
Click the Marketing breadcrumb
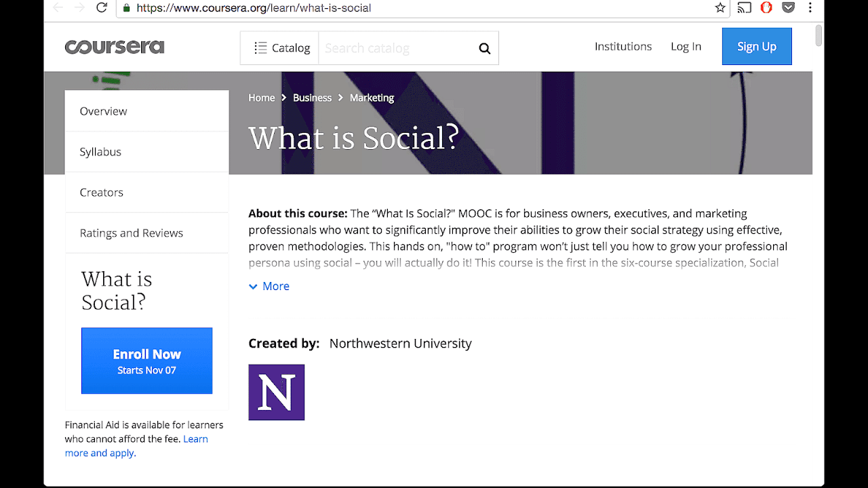372,98
